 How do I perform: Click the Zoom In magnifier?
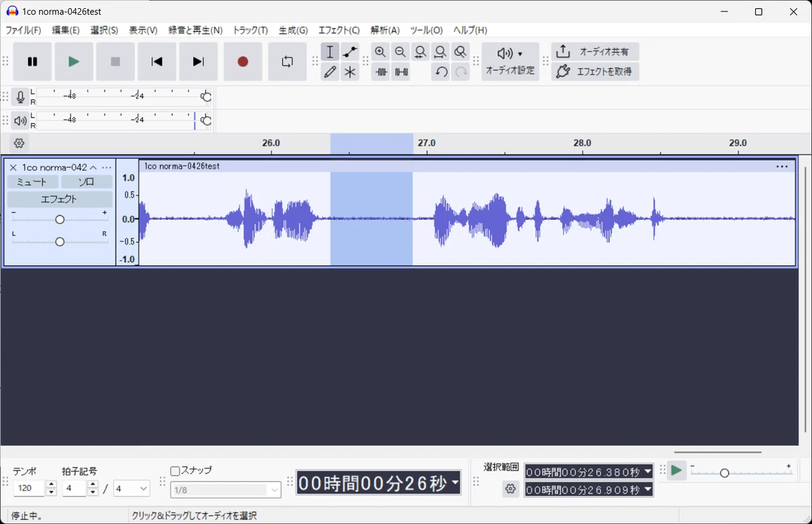coord(380,52)
